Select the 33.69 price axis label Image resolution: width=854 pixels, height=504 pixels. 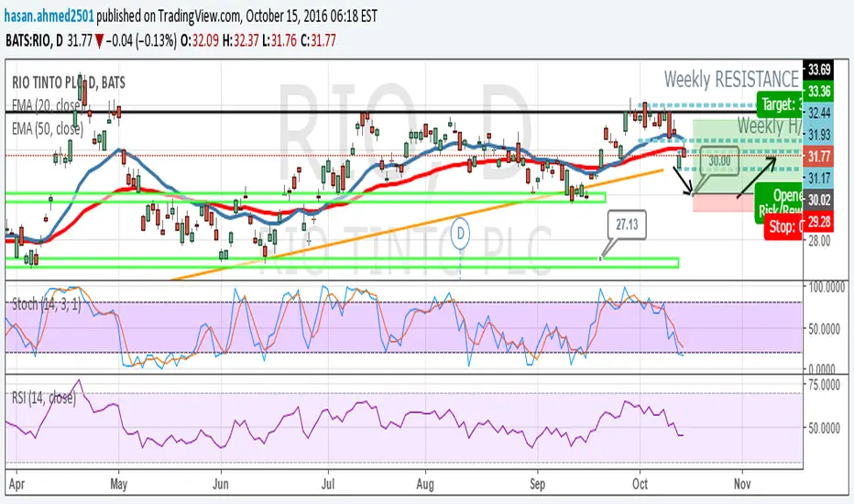click(818, 70)
